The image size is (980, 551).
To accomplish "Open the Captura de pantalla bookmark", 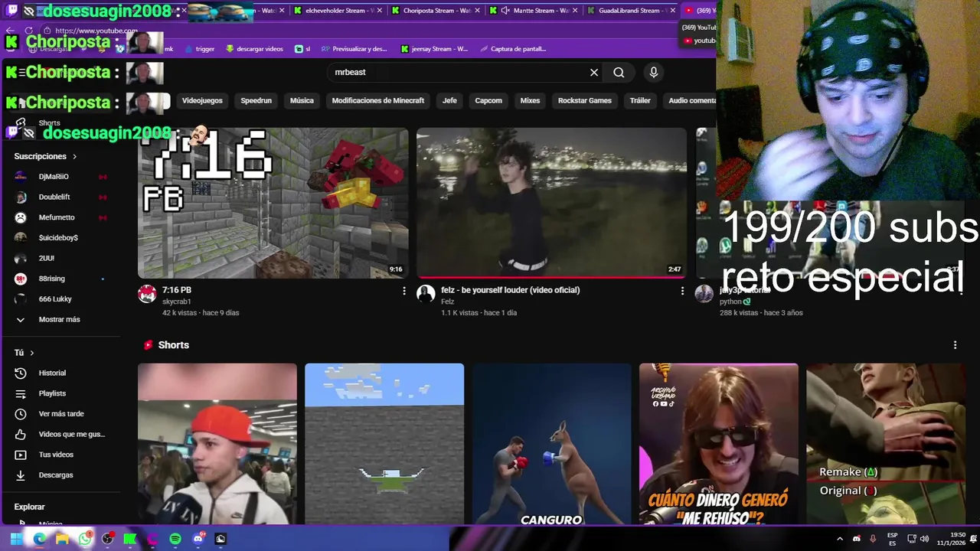I will pos(512,49).
